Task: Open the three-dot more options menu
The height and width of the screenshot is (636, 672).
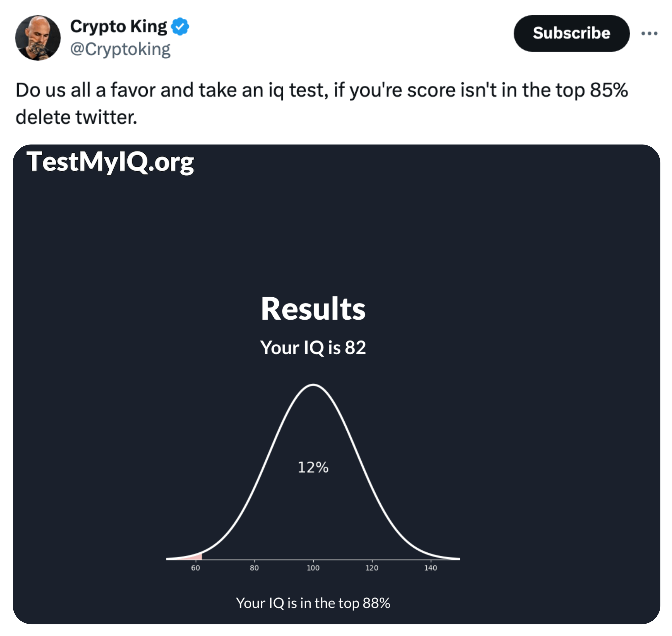Action: point(649,33)
